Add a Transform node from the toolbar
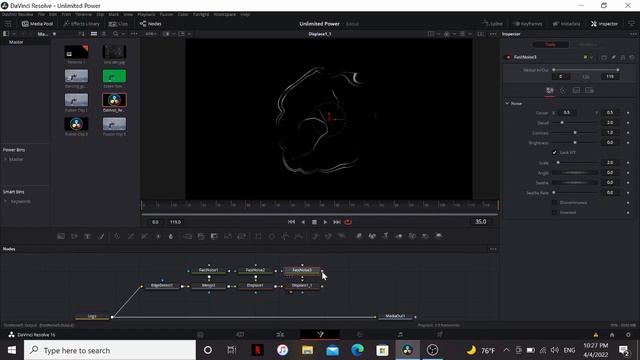Screen dimensions: 640x360 [242, 236]
